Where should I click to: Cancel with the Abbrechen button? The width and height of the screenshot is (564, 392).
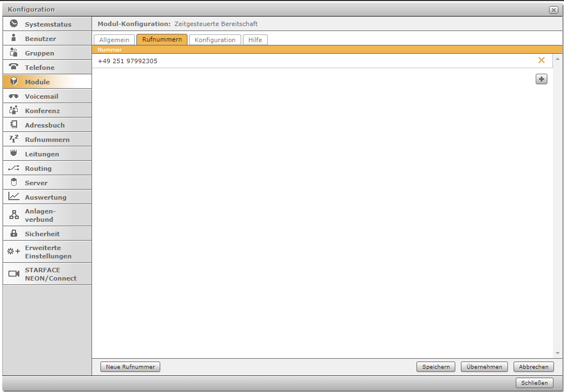click(533, 366)
